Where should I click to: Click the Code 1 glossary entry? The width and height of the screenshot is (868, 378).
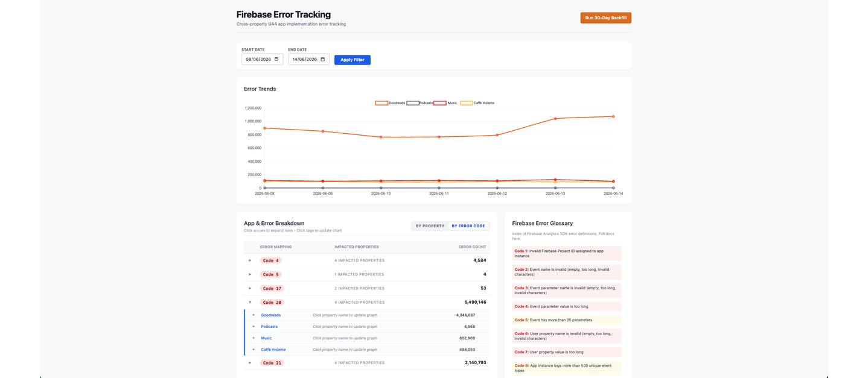[566, 253]
